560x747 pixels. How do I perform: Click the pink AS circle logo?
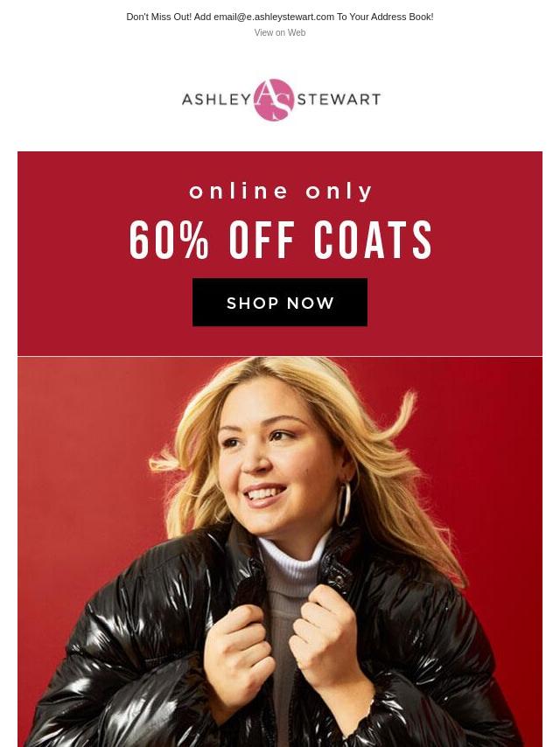tap(274, 100)
